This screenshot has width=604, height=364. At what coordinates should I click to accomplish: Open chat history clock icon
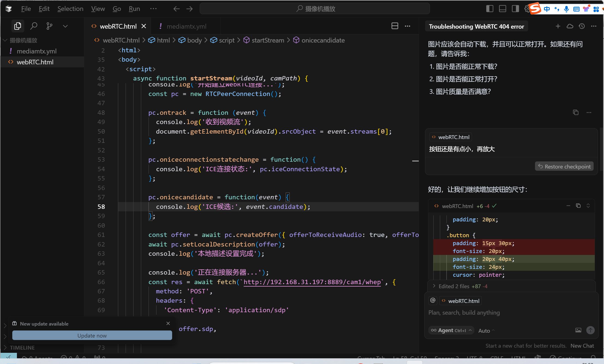[x=582, y=26]
